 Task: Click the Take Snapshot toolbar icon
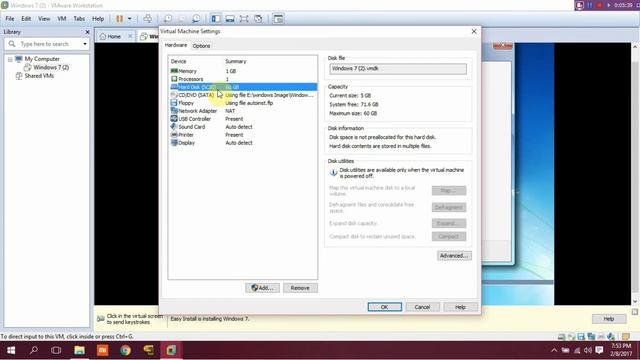pos(168,19)
